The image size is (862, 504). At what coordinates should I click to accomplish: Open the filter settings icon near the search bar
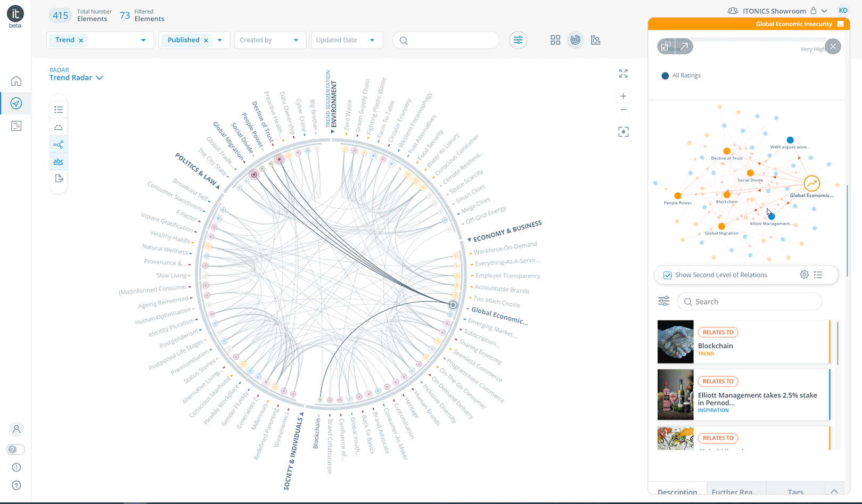point(518,39)
